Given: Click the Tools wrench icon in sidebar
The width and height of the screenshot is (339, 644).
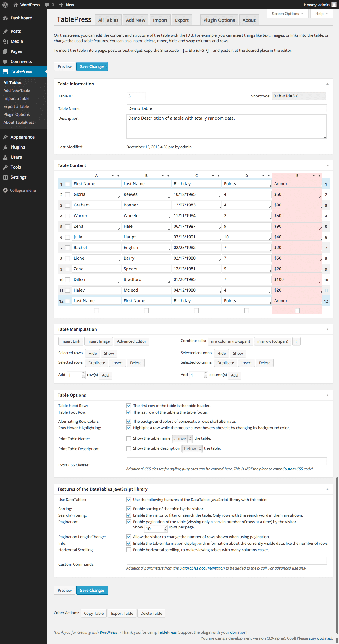Looking at the screenshot, I should (x=5, y=167).
